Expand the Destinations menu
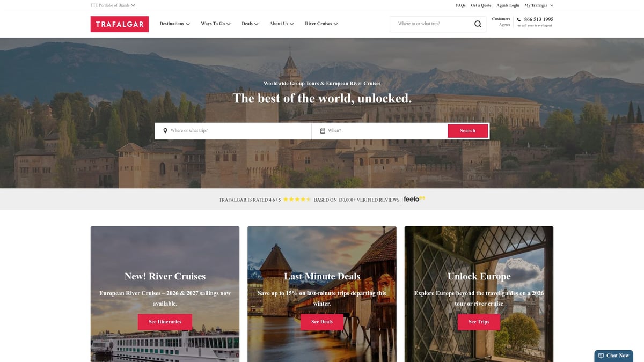 click(x=174, y=24)
